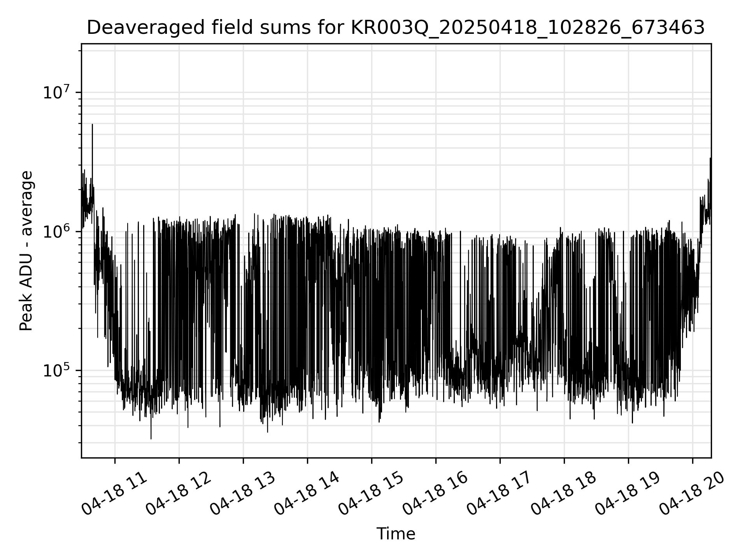Image resolution: width=747 pixels, height=560 pixels.
Task: Click the '04-18 13' x-axis tick label
Action: [243, 494]
